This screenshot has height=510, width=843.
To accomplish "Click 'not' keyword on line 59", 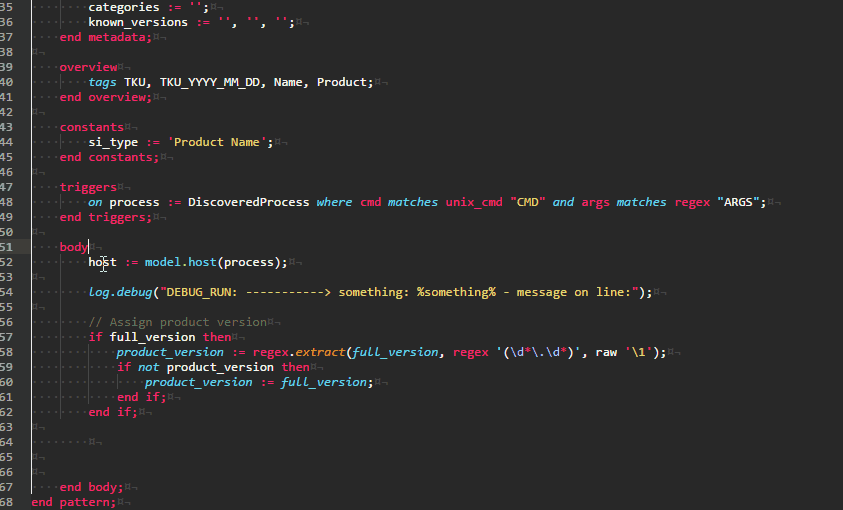I will point(148,368).
